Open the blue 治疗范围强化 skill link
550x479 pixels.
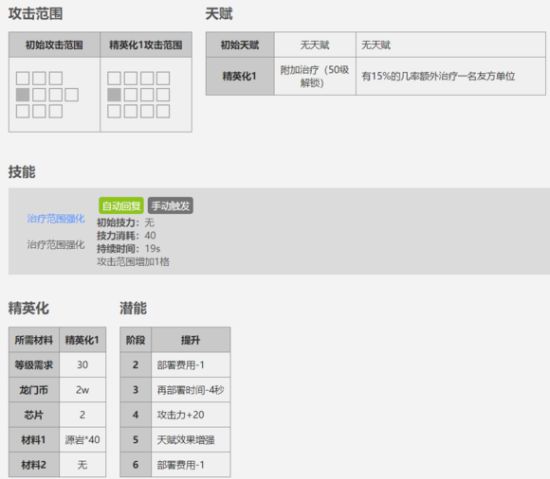[56, 219]
